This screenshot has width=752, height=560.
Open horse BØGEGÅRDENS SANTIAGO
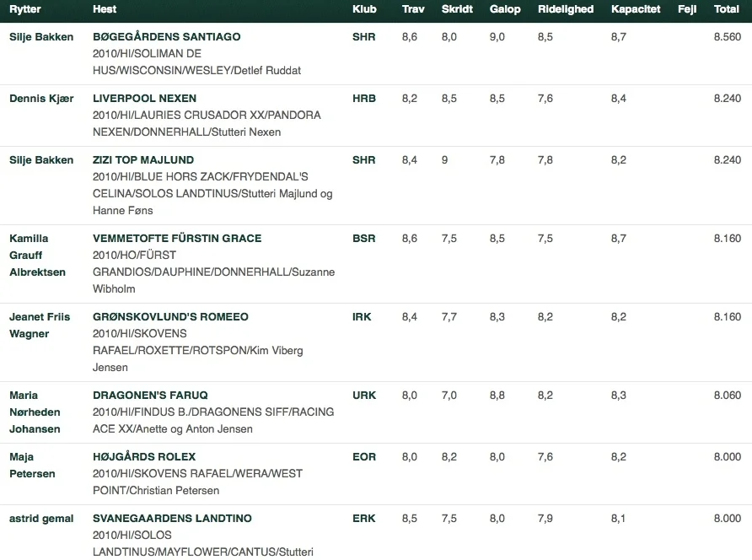[166, 37]
